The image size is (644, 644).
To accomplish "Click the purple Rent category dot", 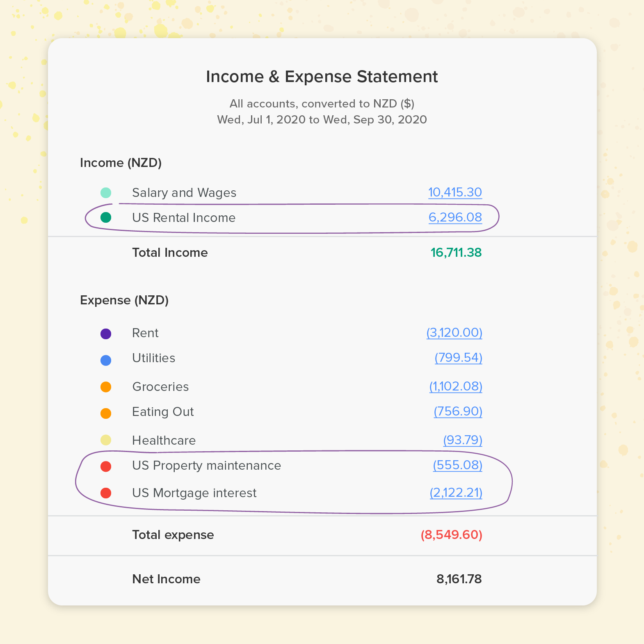I will [106, 334].
